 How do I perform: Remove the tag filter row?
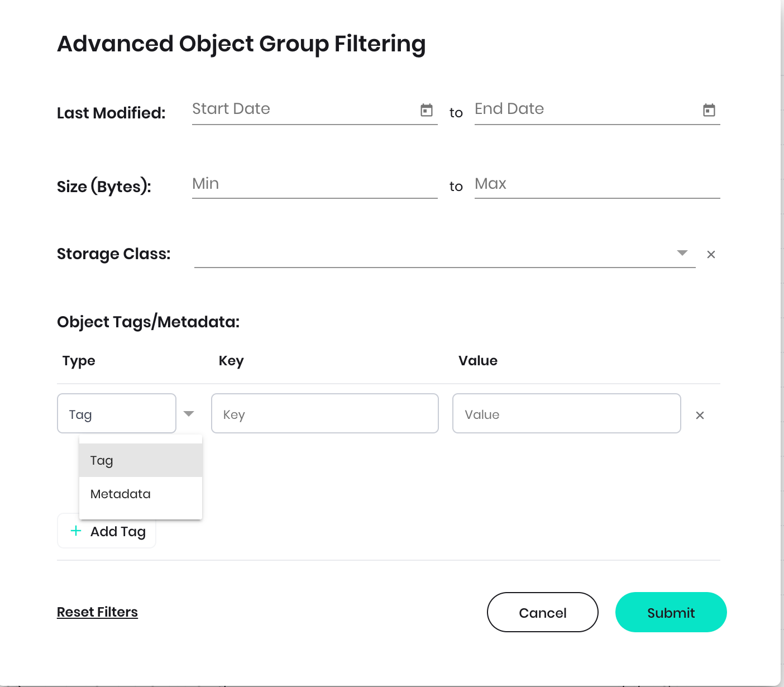point(700,415)
